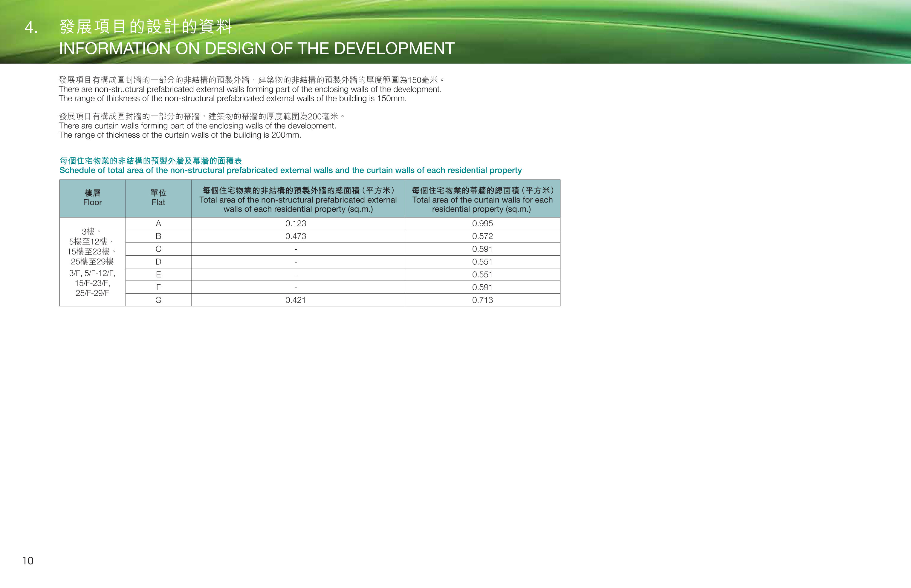Select the Flat A row label
Image resolution: width=911 pixels, height=588 pixels.
point(158,223)
